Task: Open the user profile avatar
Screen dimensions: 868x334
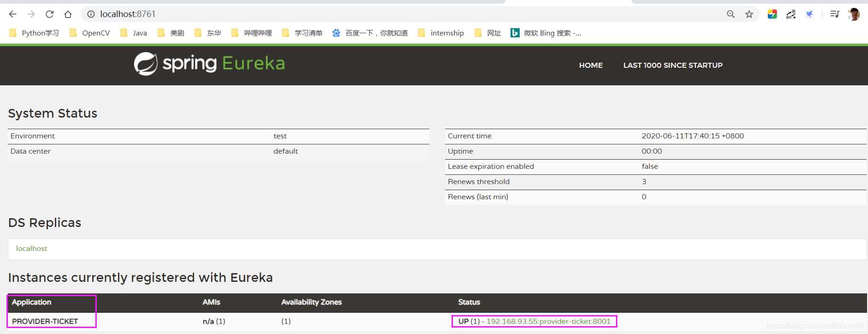Action: point(854,14)
